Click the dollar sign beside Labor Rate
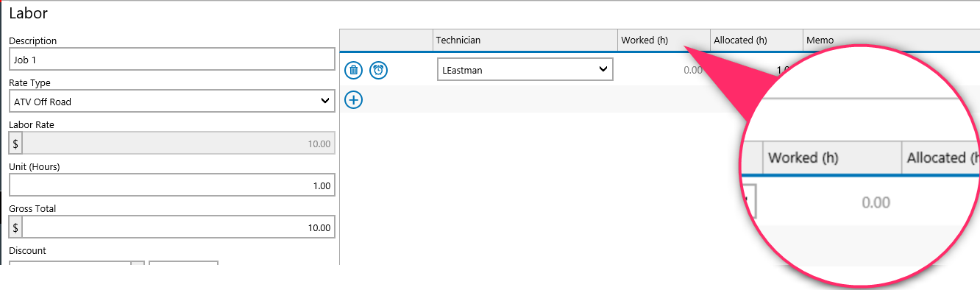980x290 pixels. 15,144
